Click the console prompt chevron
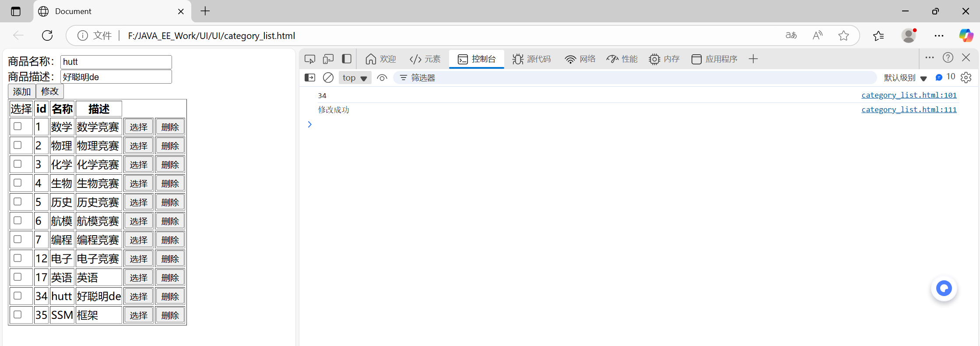The height and width of the screenshot is (346, 980). pos(309,124)
